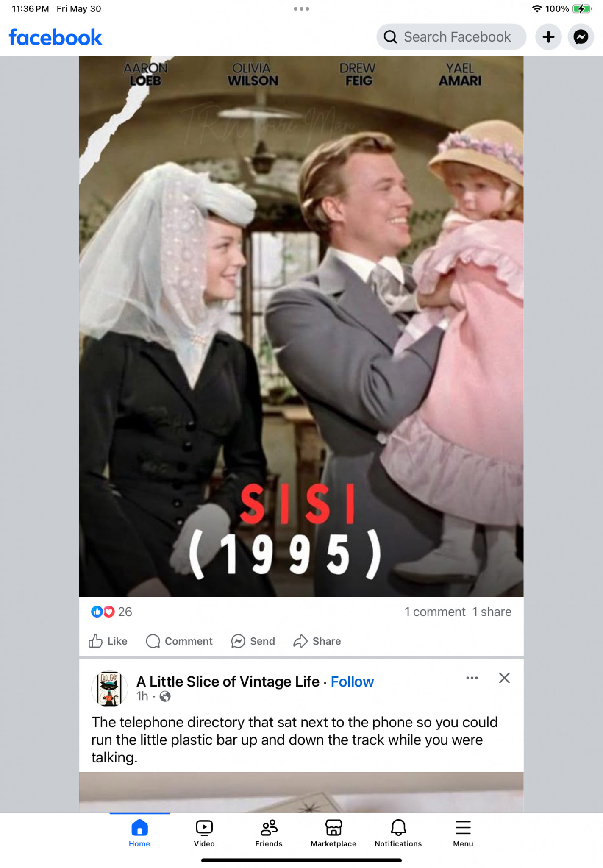Open Comment on the Sisi post
603x868 pixels.
pos(179,641)
